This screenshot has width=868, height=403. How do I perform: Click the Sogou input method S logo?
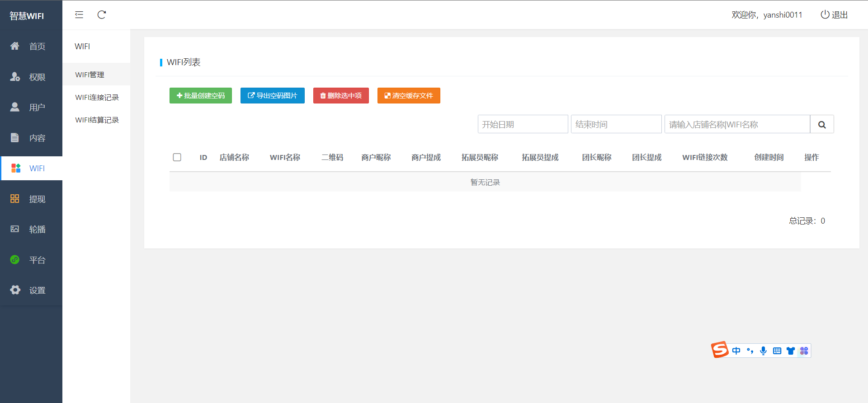pyautogui.click(x=720, y=350)
